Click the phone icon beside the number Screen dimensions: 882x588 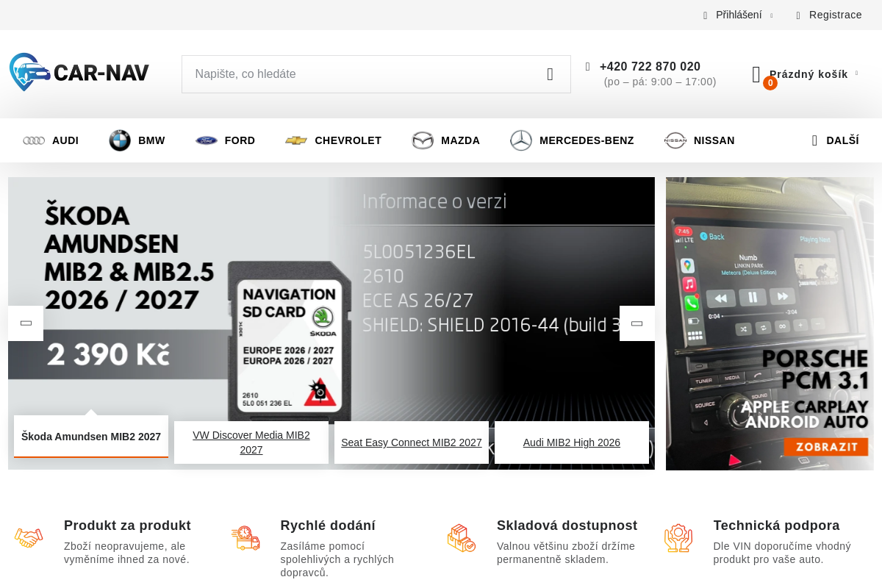click(x=588, y=67)
